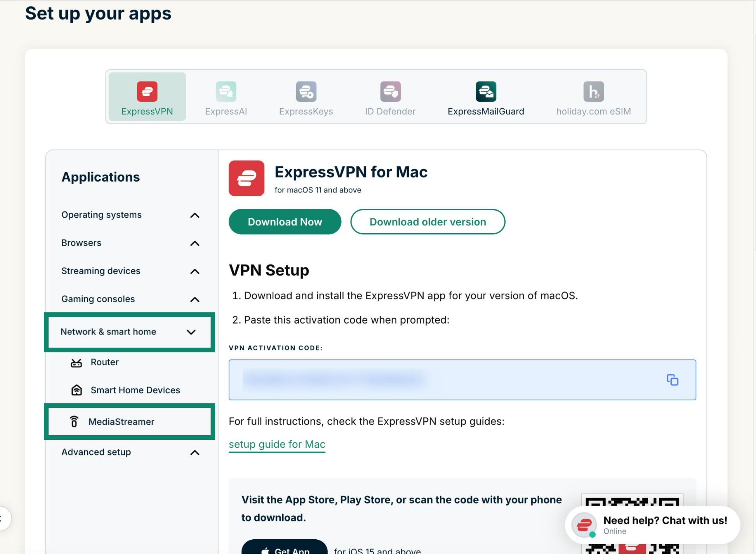The image size is (756, 554).
Task: Click Download older version
Action: 427,222
